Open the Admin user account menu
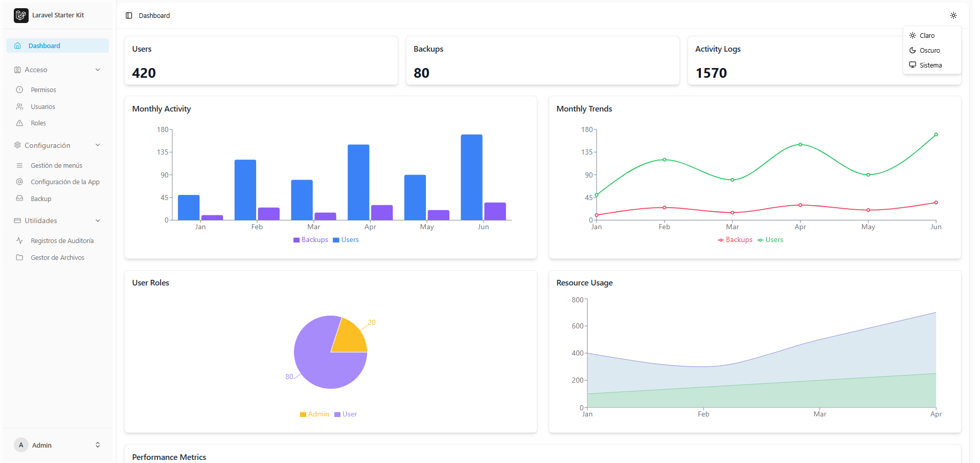The height and width of the screenshot is (463, 980). 57,445
